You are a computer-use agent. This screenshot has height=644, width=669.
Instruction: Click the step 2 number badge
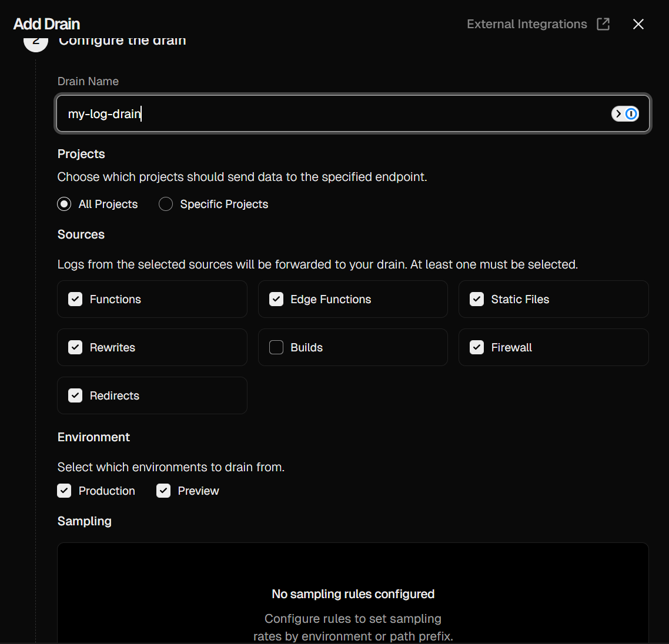pos(36,42)
